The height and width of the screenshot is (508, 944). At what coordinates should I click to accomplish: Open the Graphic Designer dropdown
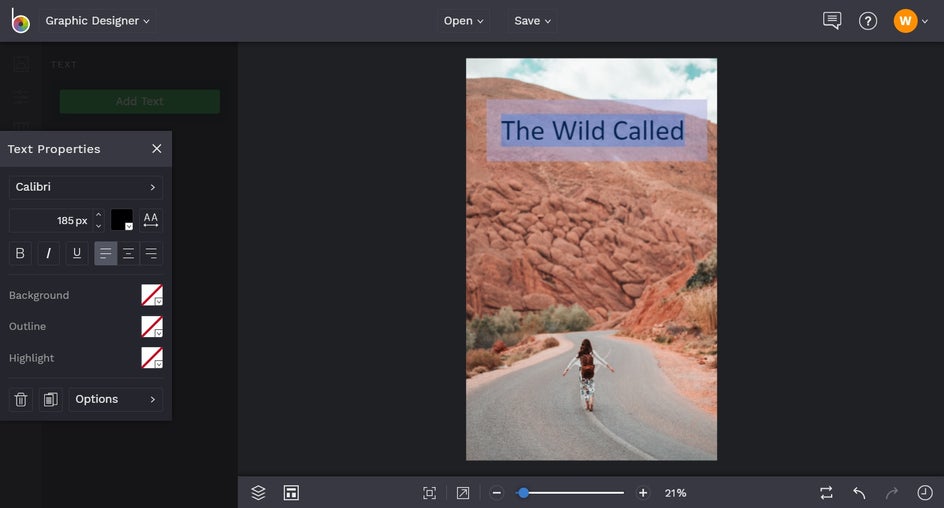(97, 20)
